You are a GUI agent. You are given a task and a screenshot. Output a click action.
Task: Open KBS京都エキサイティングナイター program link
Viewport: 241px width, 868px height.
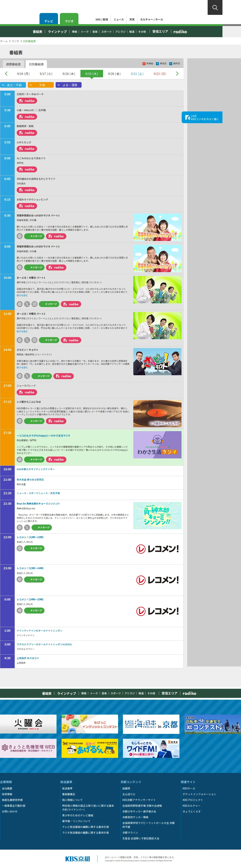pos(36,469)
